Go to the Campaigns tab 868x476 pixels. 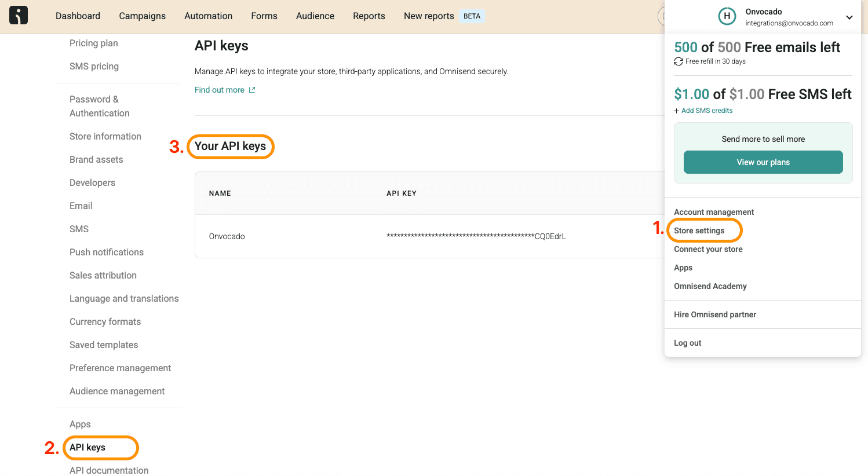(142, 16)
